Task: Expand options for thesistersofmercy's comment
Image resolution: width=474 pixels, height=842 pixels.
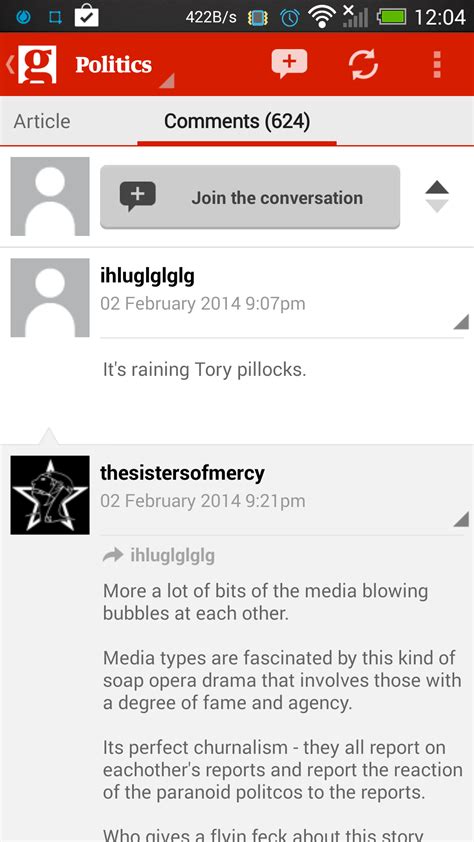Action: point(461,519)
